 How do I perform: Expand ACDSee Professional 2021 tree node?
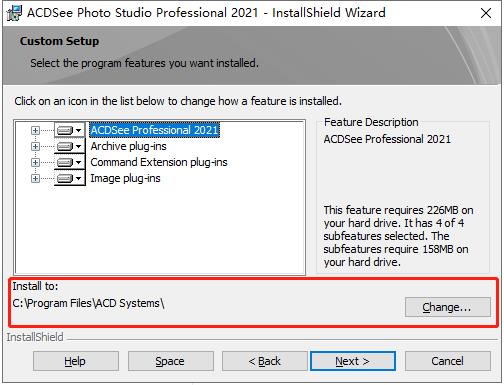pos(35,130)
